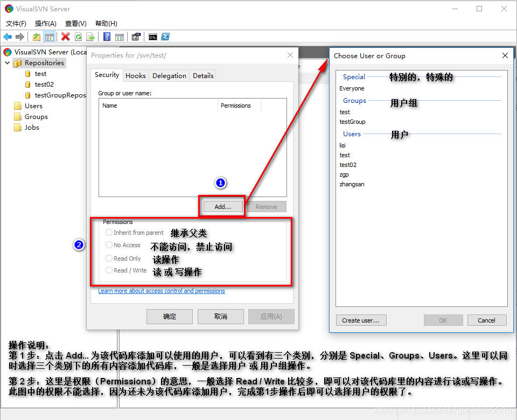Click the Remove button
This screenshot has height=420, width=517.
coord(267,207)
